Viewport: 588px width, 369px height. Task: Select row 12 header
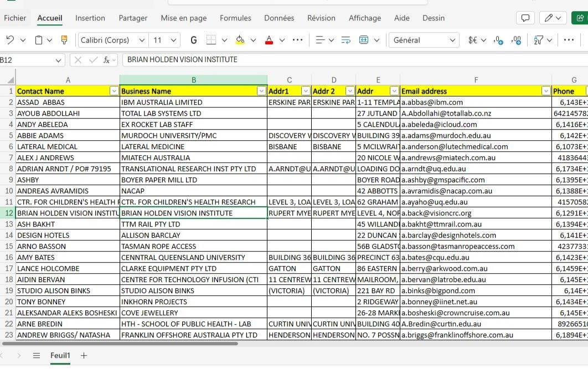coord(8,213)
